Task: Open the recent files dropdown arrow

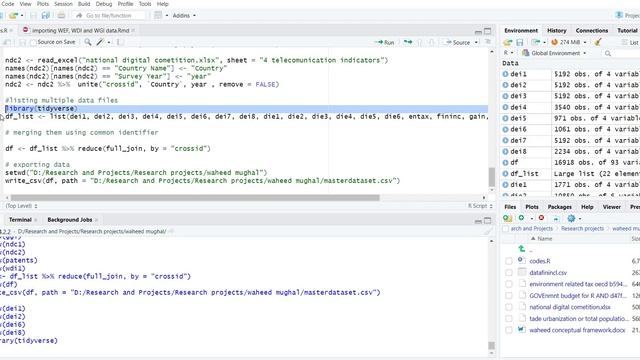Action: pos(22,16)
